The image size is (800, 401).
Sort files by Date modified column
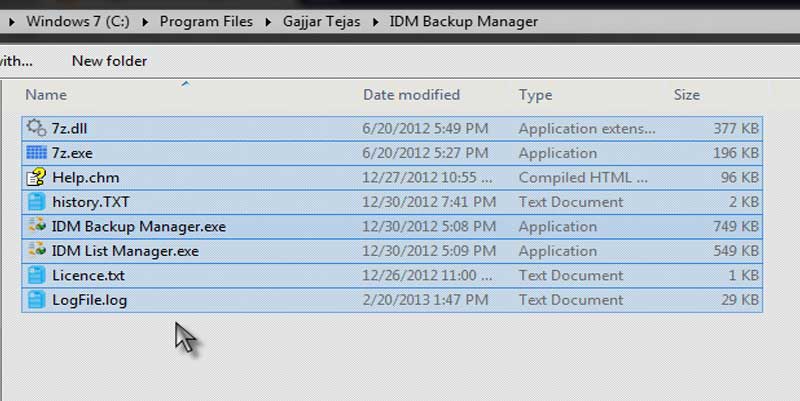point(411,95)
